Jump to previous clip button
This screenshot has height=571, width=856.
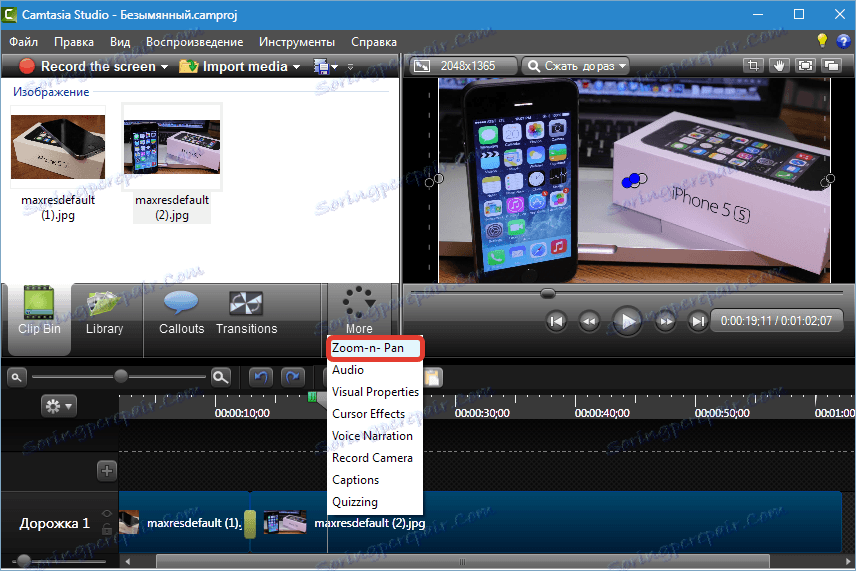coord(556,321)
